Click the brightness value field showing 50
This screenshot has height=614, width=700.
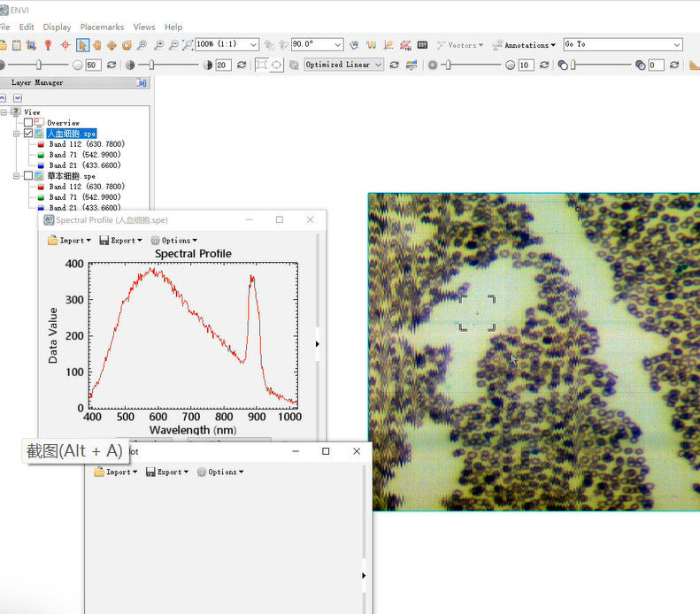(92, 65)
